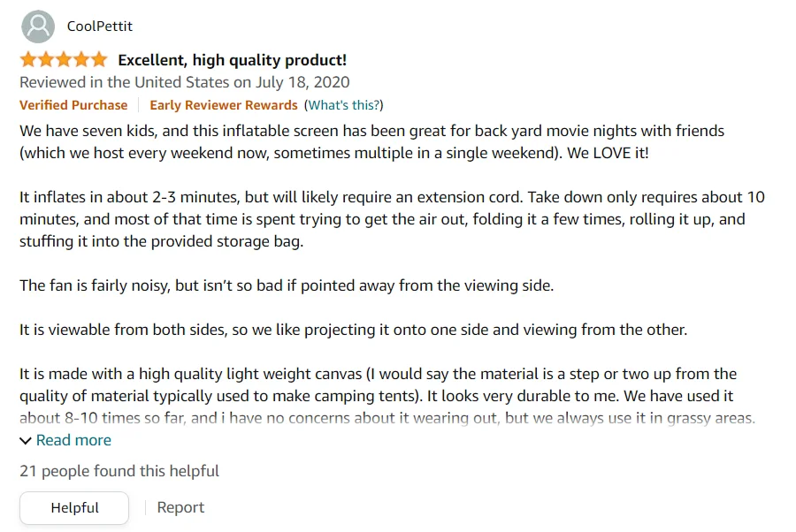Image resolution: width=796 pixels, height=532 pixels.
Task: Open the 'What's this?' link
Action: coord(343,105)
